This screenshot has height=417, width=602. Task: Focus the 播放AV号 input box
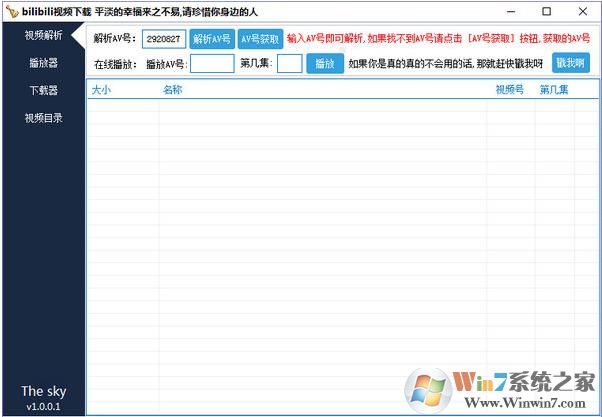212,63
